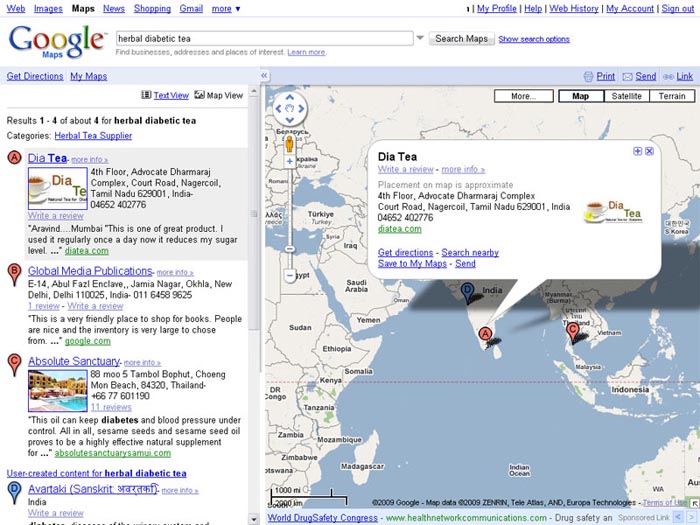The image size is (700, 525).
Task: Click blue pin D beside Avartaki
Action: click(x=14, y=492)
